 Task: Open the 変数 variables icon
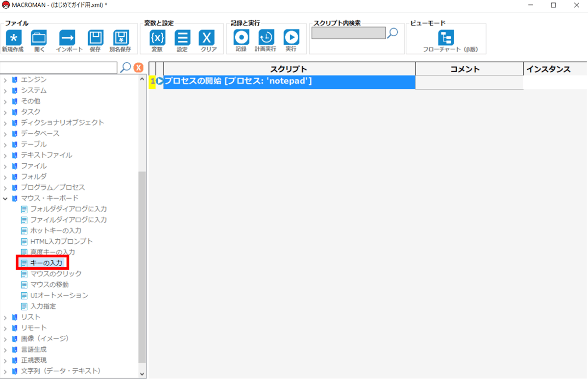point(157,38)
